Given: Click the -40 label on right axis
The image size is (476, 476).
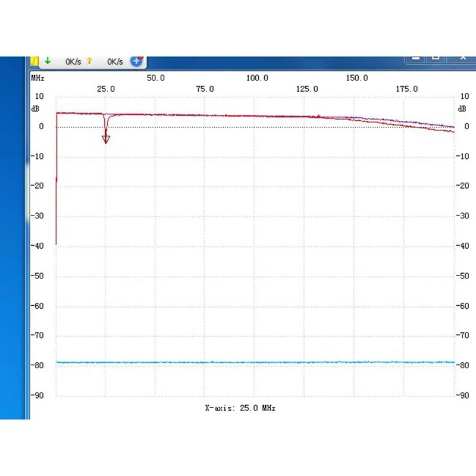Looking at the screenshot, I should coord(463,246).
